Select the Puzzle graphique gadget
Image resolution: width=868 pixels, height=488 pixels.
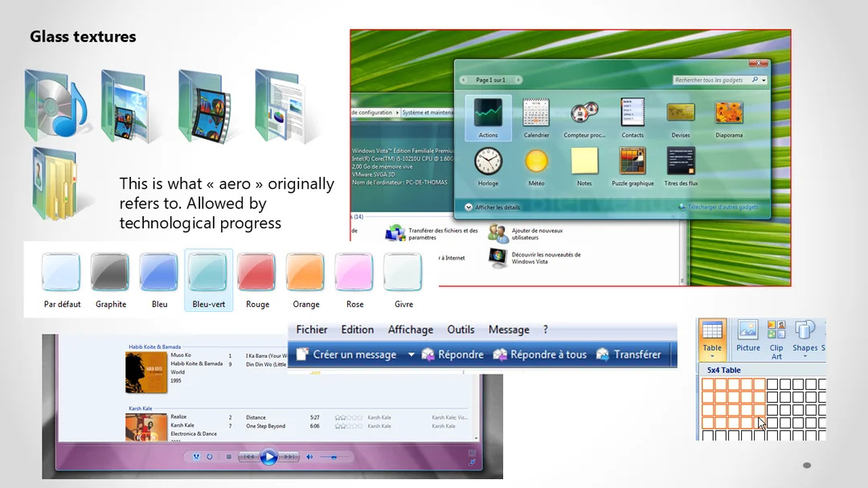click(x=633, y=166)
